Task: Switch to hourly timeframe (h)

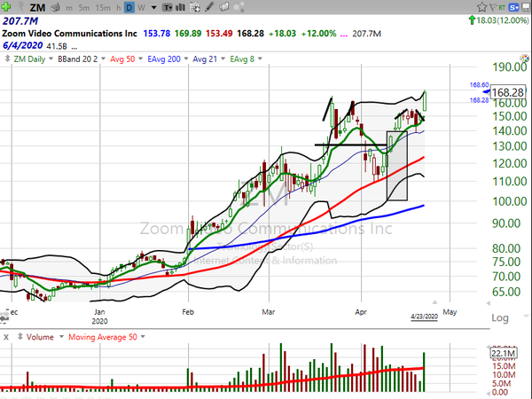Action: (x=118, y=7)
